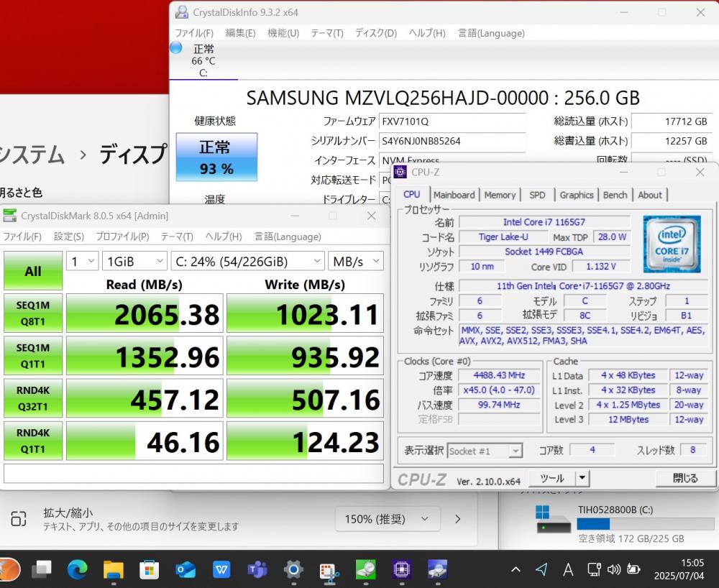Click the scale icon beside 拡大/縮小
Viewport: 719px width, 588px height.
19,519
